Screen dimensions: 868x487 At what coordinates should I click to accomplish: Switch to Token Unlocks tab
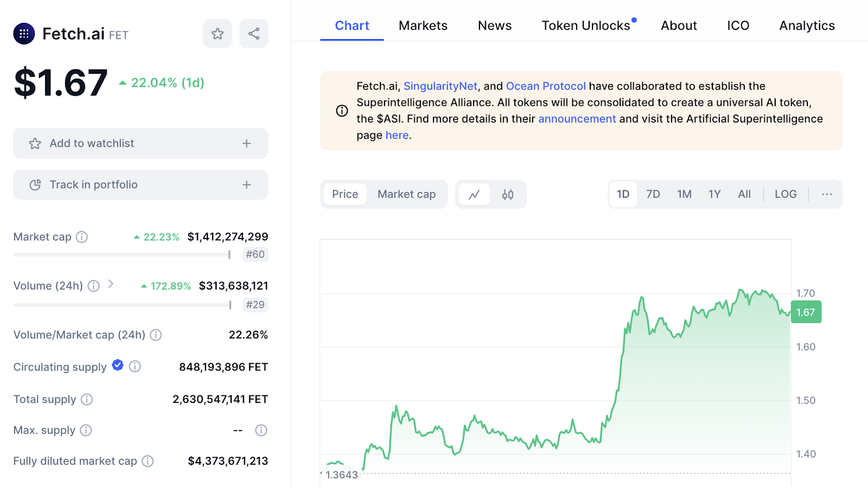point(585,25)
